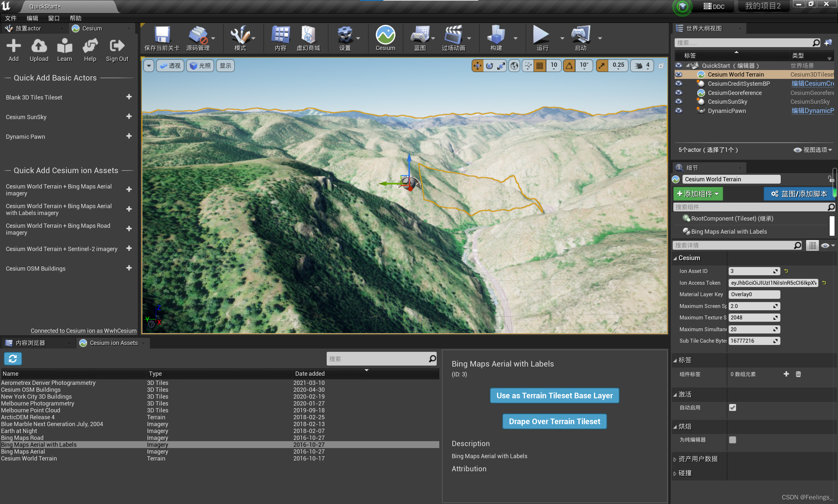Click Use as Terrain Tileset Base Layer
838x504 pixels.
[x=554, y=395]
